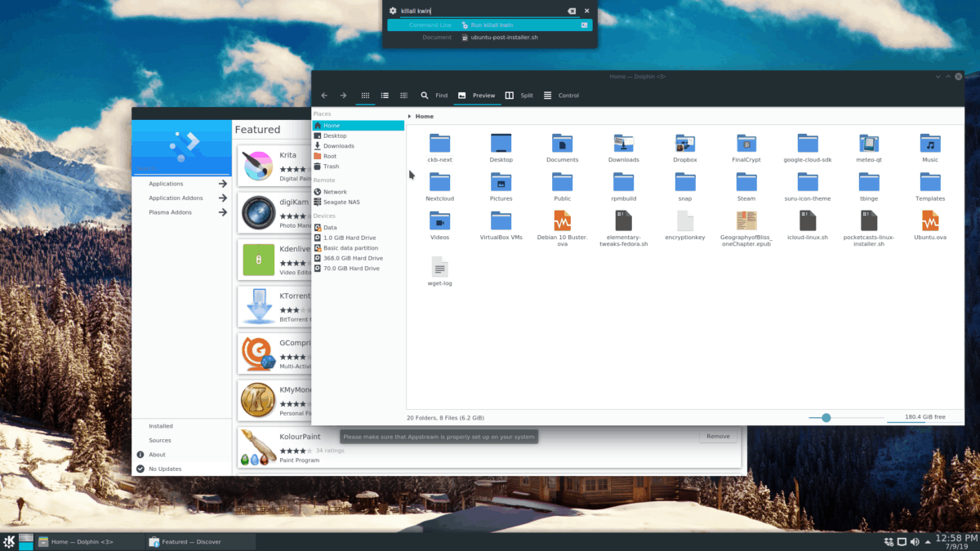The height and width of the screenshot is (551, 980).
Task: Switch Dolphin to Icons view mode
Action: click(x=365, y=96)
